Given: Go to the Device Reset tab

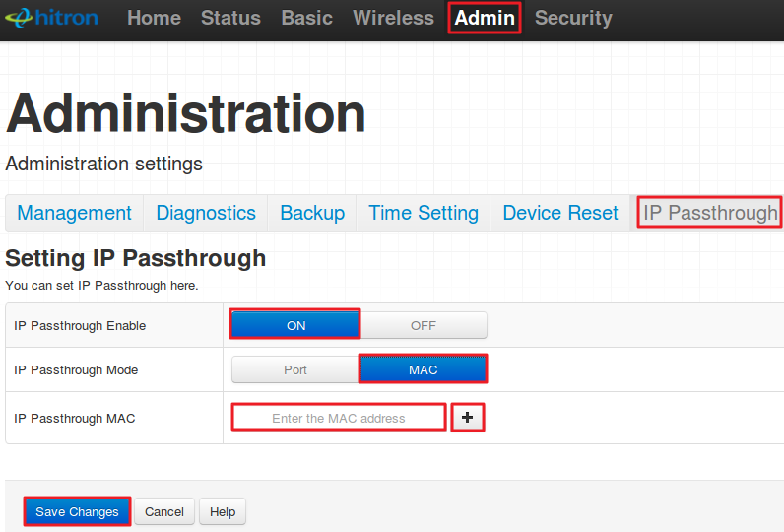Looking at the screenshot, I should pyautogui.click(x=560, y=213).
